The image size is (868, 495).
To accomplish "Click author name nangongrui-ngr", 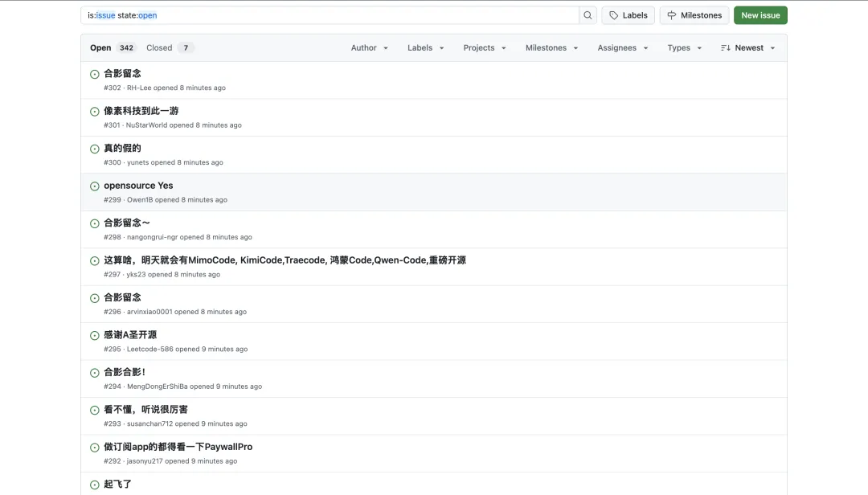I will pos(152,237).
